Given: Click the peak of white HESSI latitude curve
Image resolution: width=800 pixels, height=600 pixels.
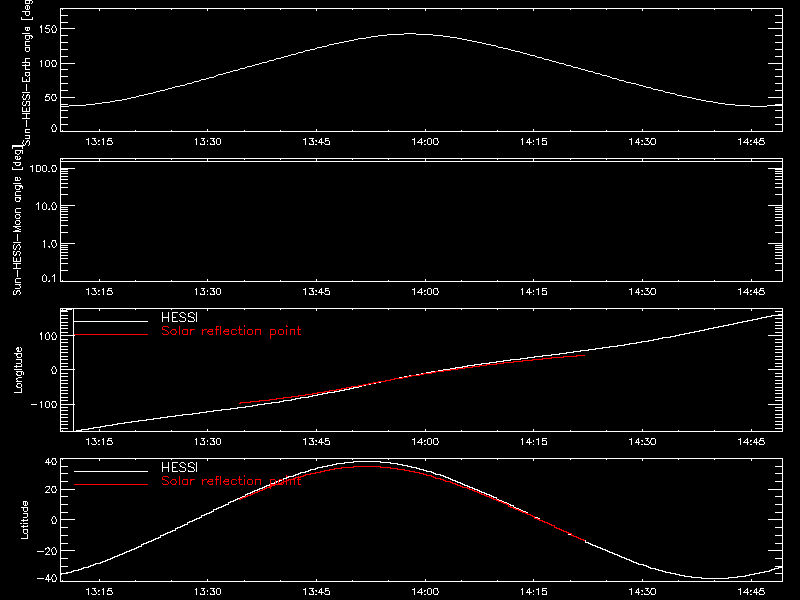Looking at the screenshot, I should [x=367, y=462].
